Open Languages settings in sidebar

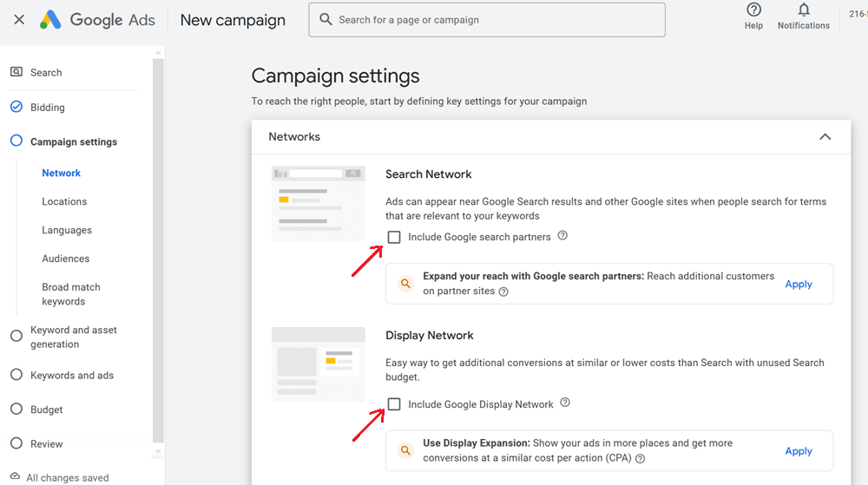[67, 230]
